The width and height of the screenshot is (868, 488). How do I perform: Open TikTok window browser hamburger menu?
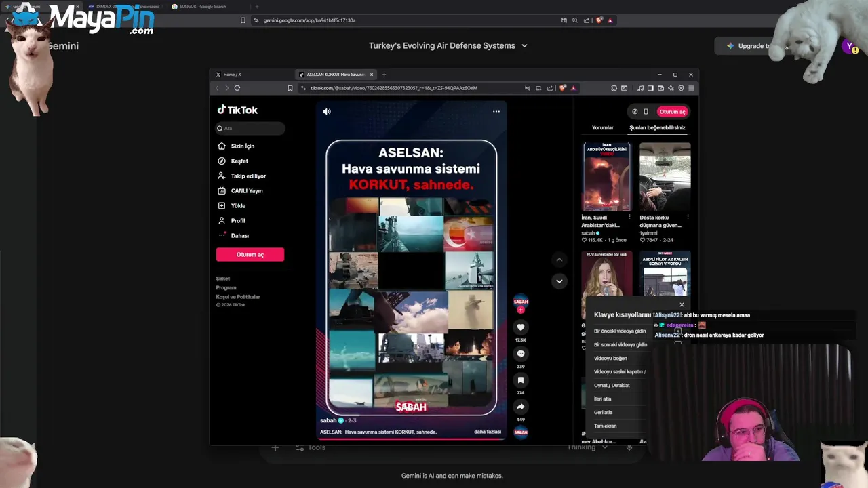point(691,88)
